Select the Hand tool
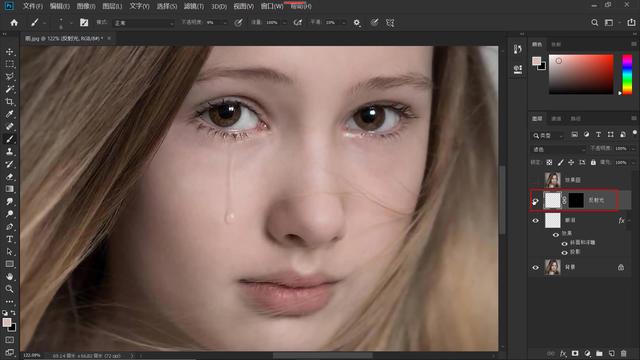The width and height of the screenshot is (640, 360). pyautogui.click(x=9, y=276)
